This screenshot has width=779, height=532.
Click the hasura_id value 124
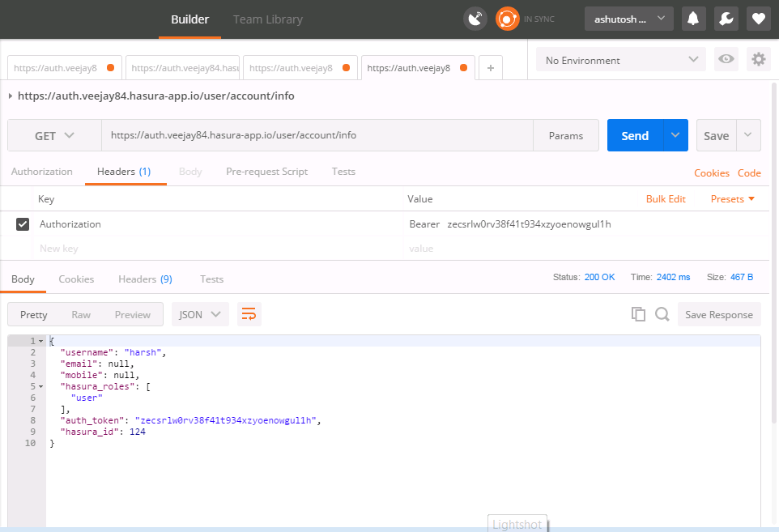tap(138, 432)
